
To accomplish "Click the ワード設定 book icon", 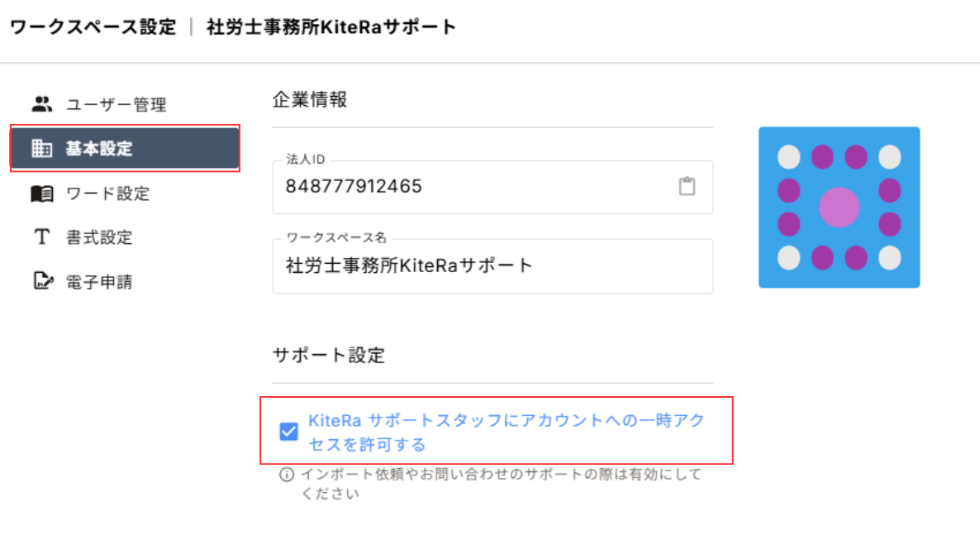I will 41,194.
